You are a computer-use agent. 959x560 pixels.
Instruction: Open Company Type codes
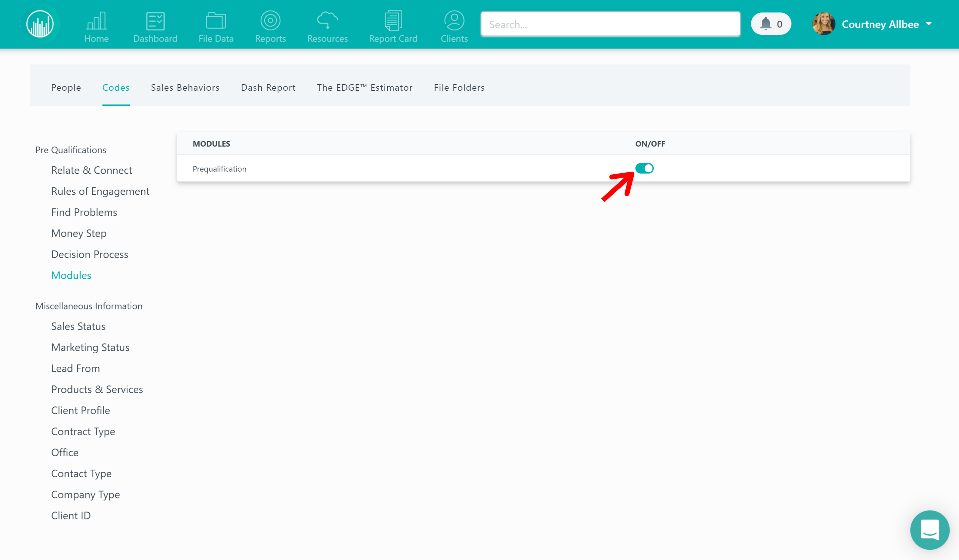click(x=85, y=495)
